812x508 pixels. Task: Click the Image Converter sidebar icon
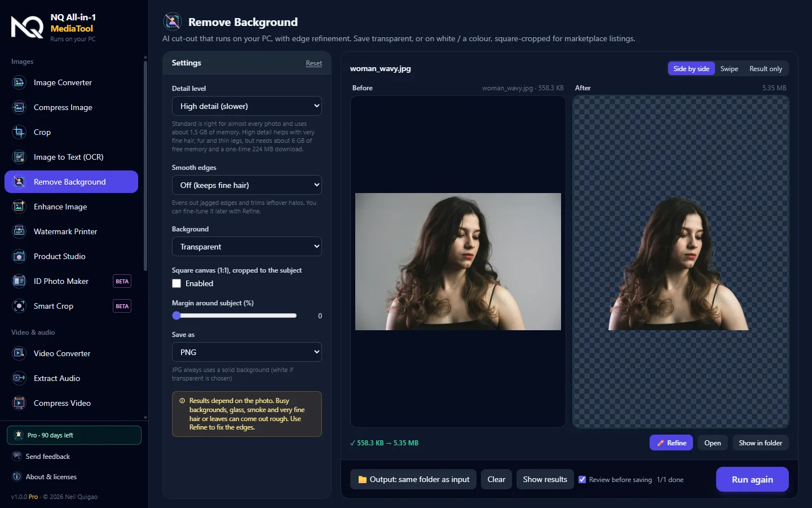click(19, 82)
